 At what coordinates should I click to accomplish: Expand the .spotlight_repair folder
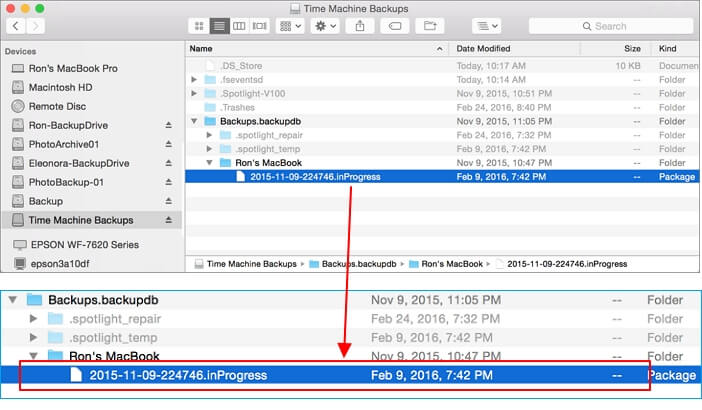pyautogui.click(x=208, y=134)
